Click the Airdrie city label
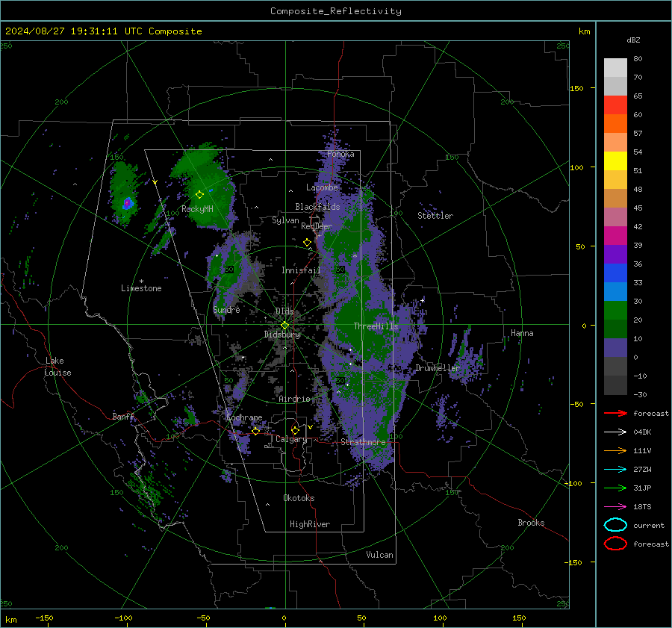This screenshot has width=672, height=628. coord(294,399)
